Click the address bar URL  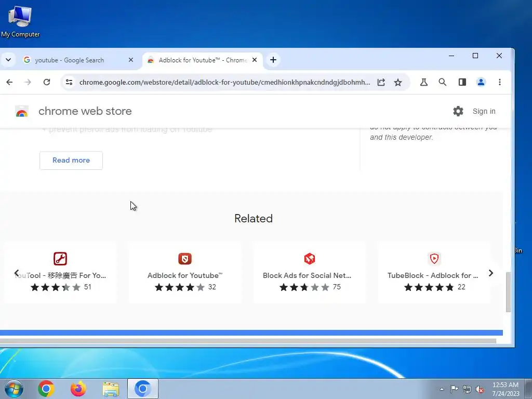(x=224, y=82)
